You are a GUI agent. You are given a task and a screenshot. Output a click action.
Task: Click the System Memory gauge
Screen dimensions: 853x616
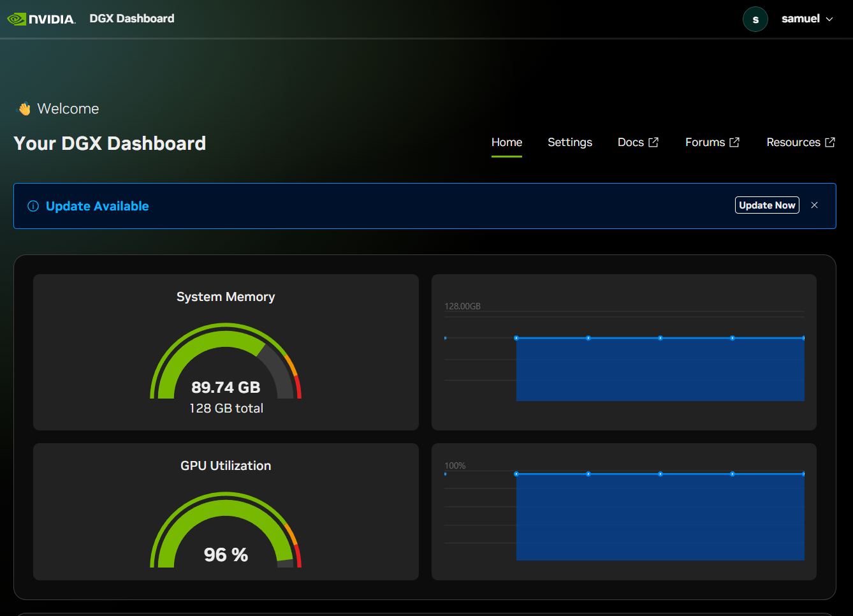coord(226,361)
